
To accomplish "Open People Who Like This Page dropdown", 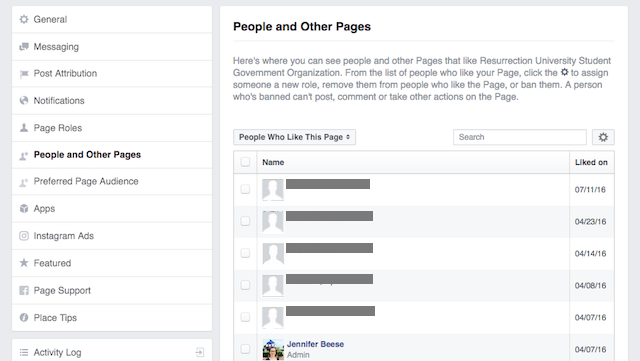I will pos(294,137).
